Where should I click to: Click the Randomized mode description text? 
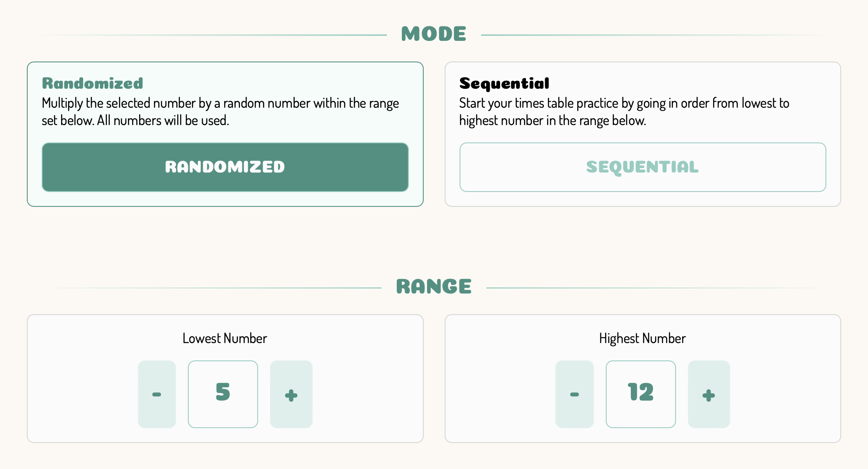tap(221, 111)
